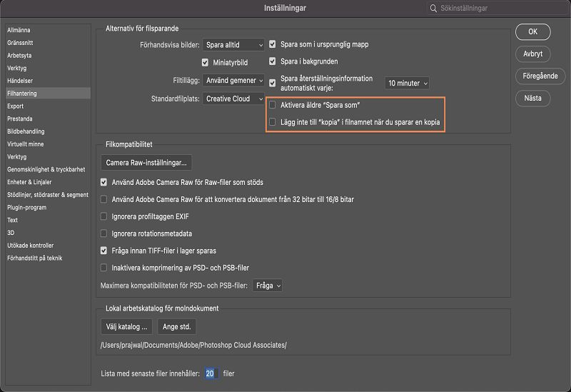571x392 pixels.
Task: Go to Plugin-program preferences
Action: click(27, 208)
